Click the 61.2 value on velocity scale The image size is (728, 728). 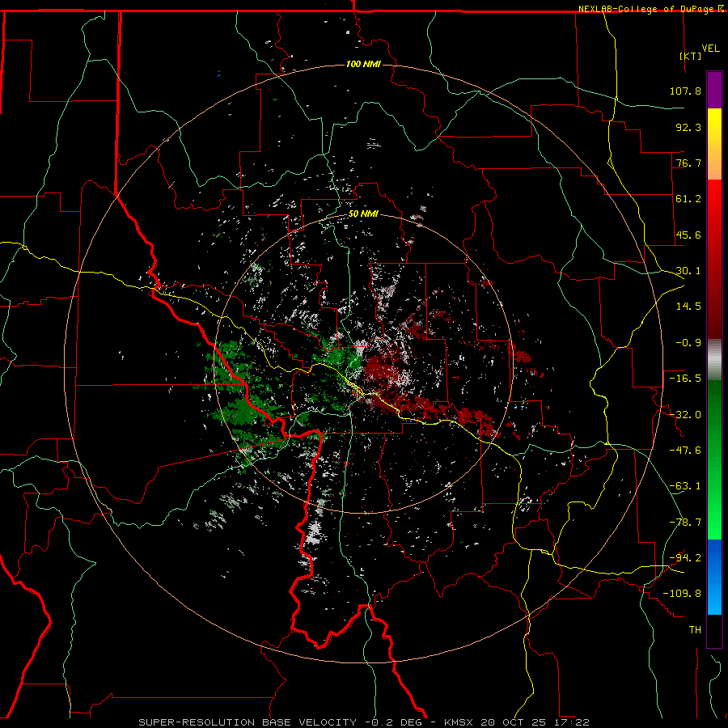688,199
